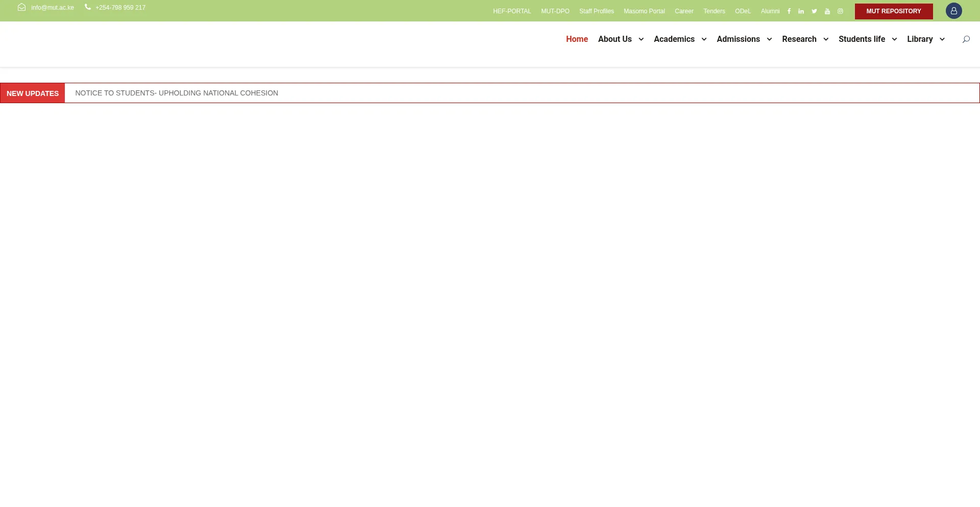Expand the Students life dropdown arrow
The height and width of the screenshot is (507, 980).
coord(894,39)
